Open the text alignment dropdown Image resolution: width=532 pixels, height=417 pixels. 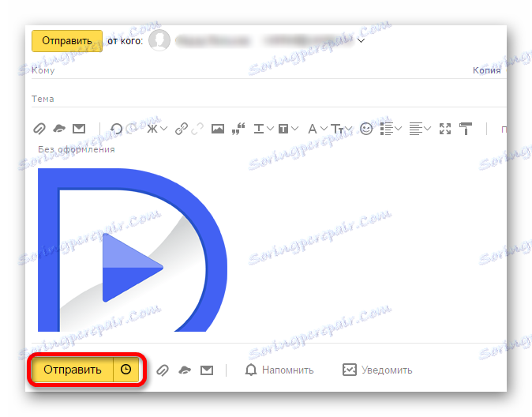420,129
